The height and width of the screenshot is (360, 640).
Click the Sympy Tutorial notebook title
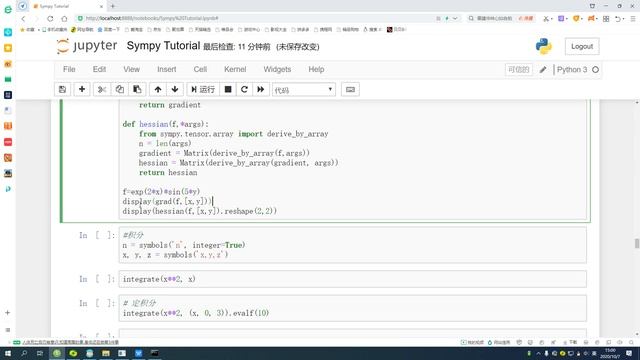(163, 46)
